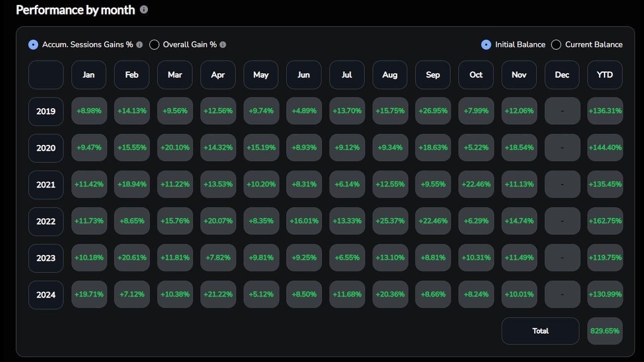Click the +130.99% YTD cell
This screenshot has height=362, width=644.
(605, 295)
